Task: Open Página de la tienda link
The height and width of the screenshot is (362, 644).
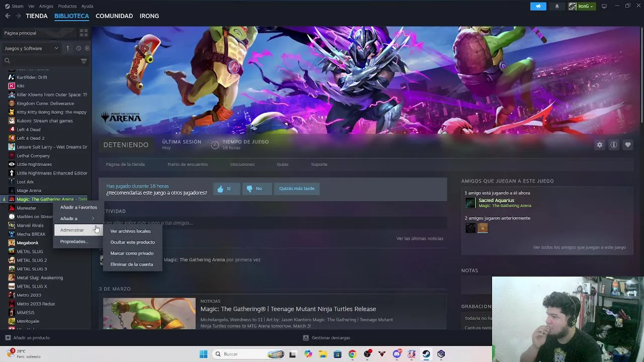Action: (125, 164)
